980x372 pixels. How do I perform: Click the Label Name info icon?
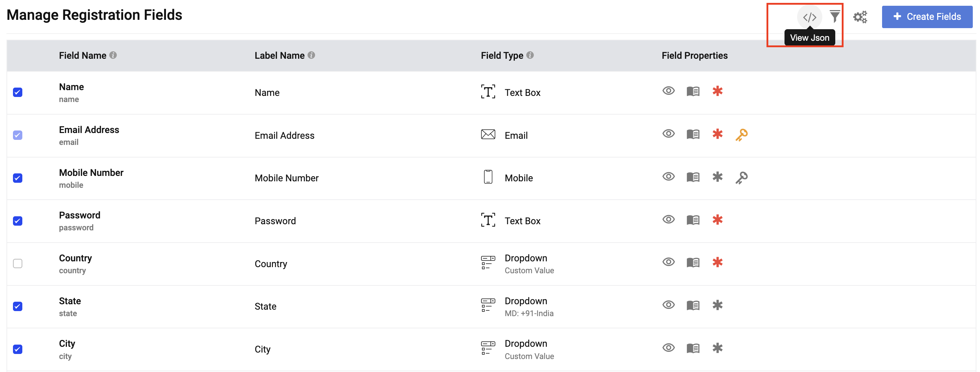311,55
